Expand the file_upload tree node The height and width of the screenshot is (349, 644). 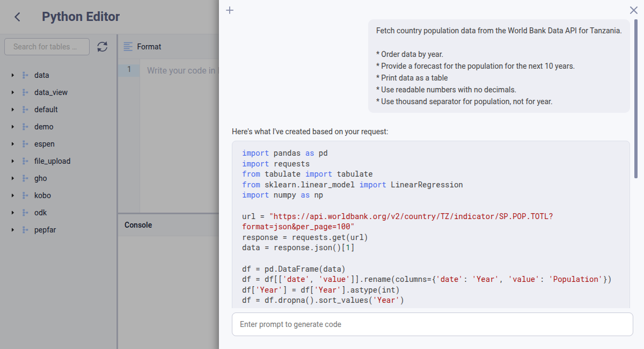coord(12,161)
